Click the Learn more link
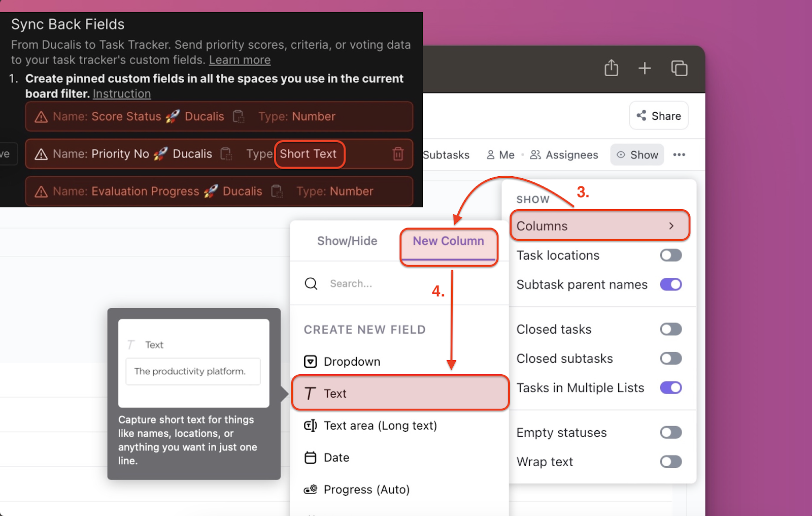The image size is (812, 516). (x=240, y=59)
